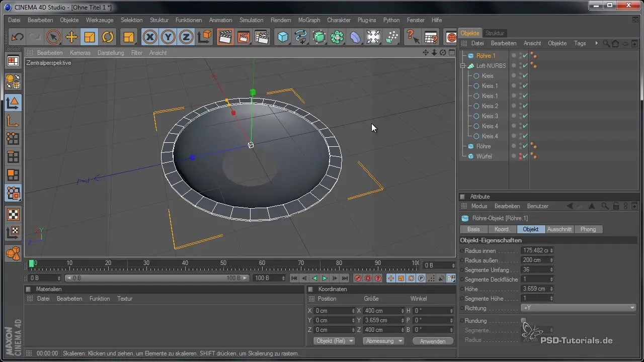Click the Position X value field

point(335,311)
